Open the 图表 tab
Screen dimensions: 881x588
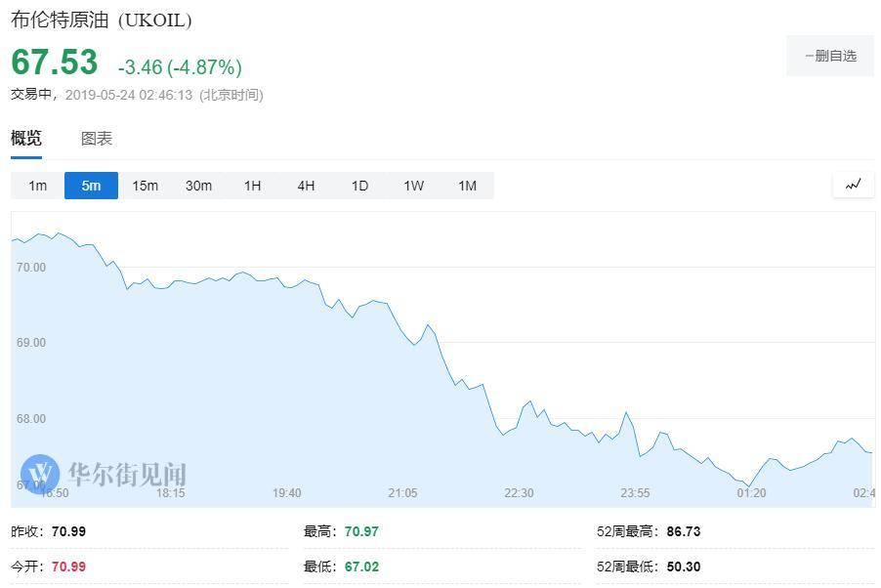[97, 139]
